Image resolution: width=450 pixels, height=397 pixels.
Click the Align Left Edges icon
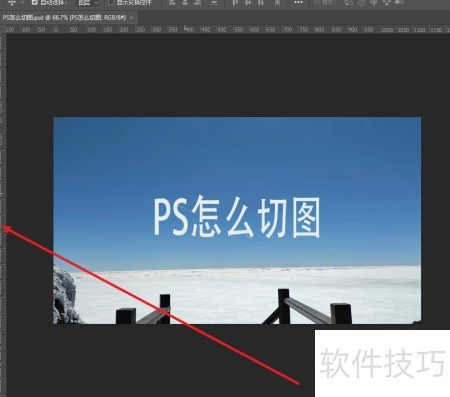coord(172,2)
